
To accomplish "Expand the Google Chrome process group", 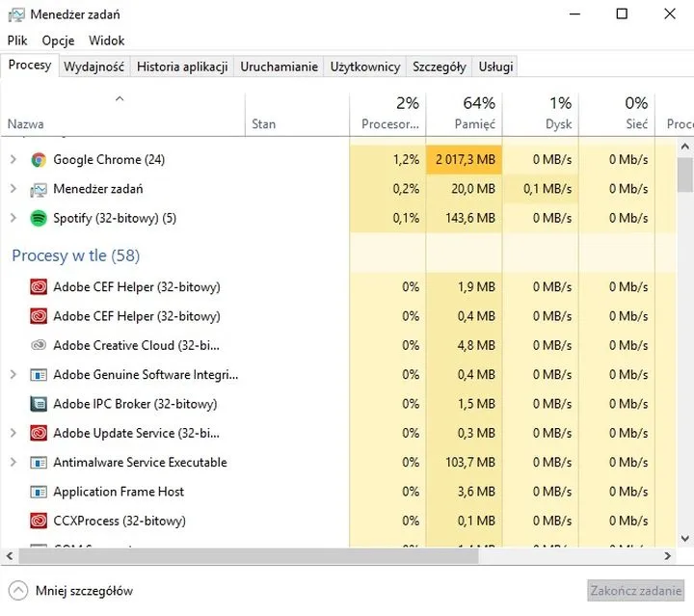I will pyautogui.click(x=13, y=160).
